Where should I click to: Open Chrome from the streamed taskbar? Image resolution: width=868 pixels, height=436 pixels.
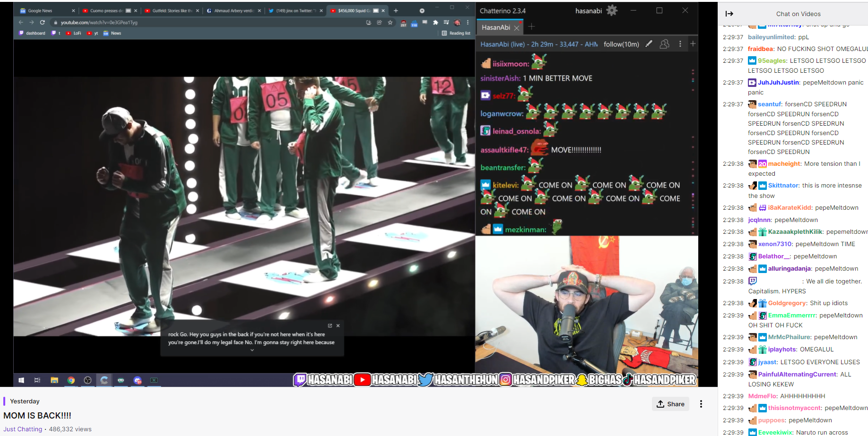(x=71, y=380)
